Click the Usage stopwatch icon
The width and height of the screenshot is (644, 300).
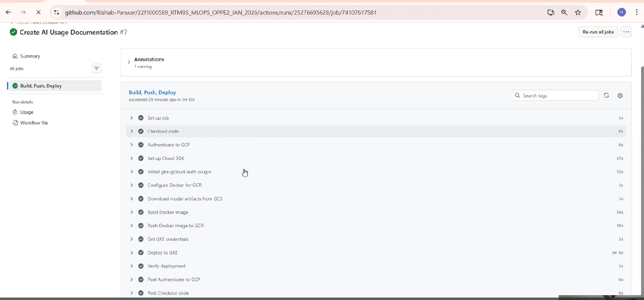(15, 112)
